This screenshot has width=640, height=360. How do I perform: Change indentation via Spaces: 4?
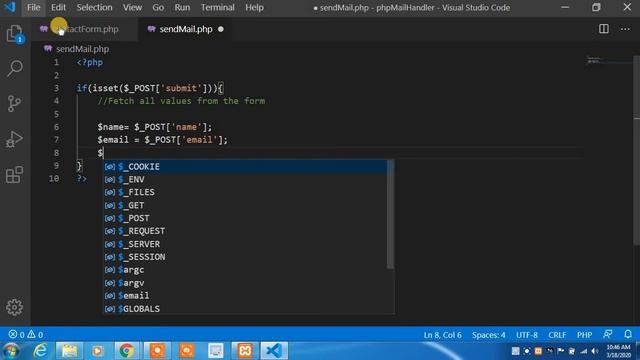(x=489, y=335)
